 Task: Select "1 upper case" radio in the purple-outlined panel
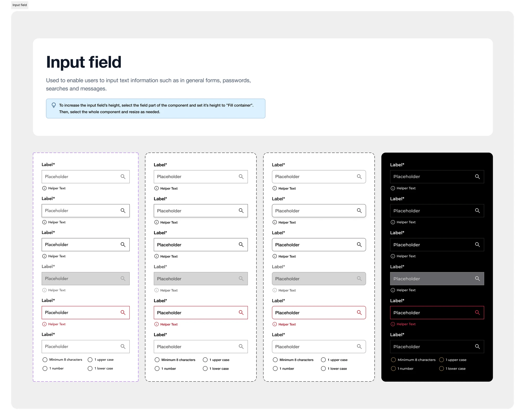(x=90, y=360)
